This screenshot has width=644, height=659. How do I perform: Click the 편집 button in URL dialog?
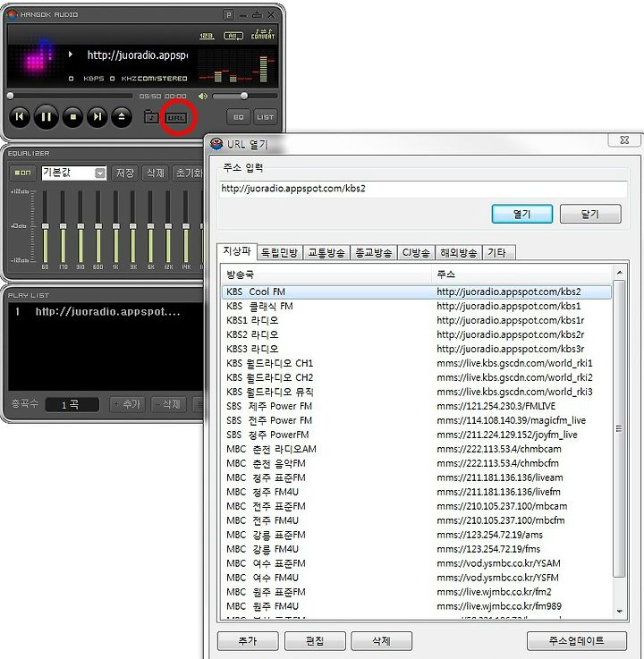point(315,640)
